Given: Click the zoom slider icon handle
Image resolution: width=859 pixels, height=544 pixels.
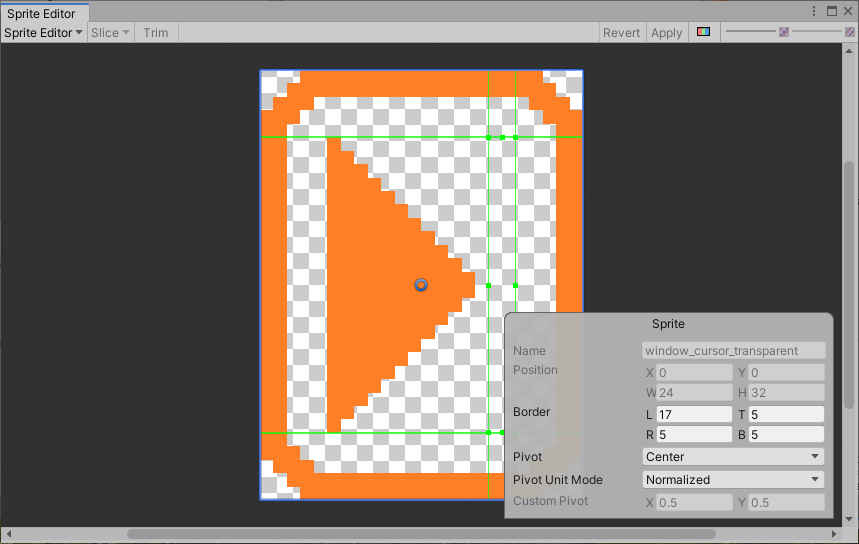Looking at the screenshot, I should [784, 32].
